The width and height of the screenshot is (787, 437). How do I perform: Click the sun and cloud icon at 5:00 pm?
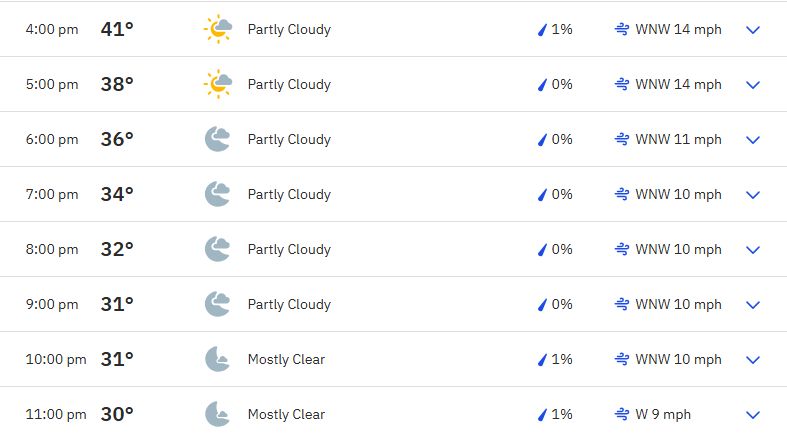coord(218,84)
